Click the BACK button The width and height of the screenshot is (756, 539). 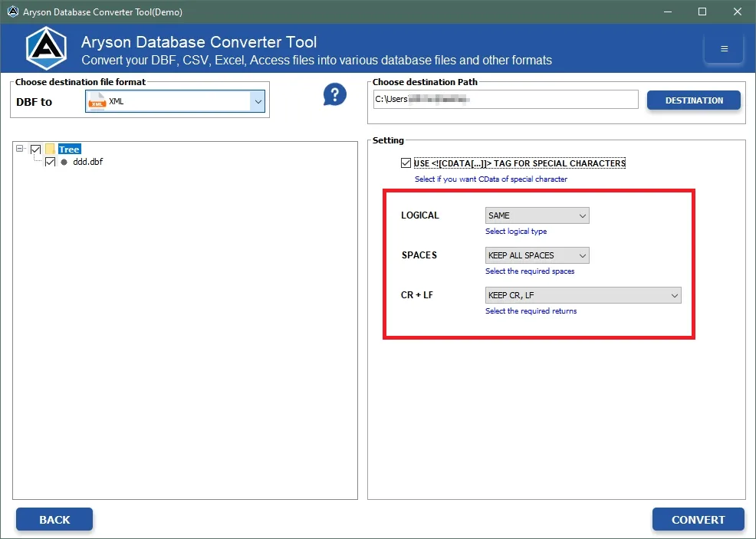[x=54, y=520]
